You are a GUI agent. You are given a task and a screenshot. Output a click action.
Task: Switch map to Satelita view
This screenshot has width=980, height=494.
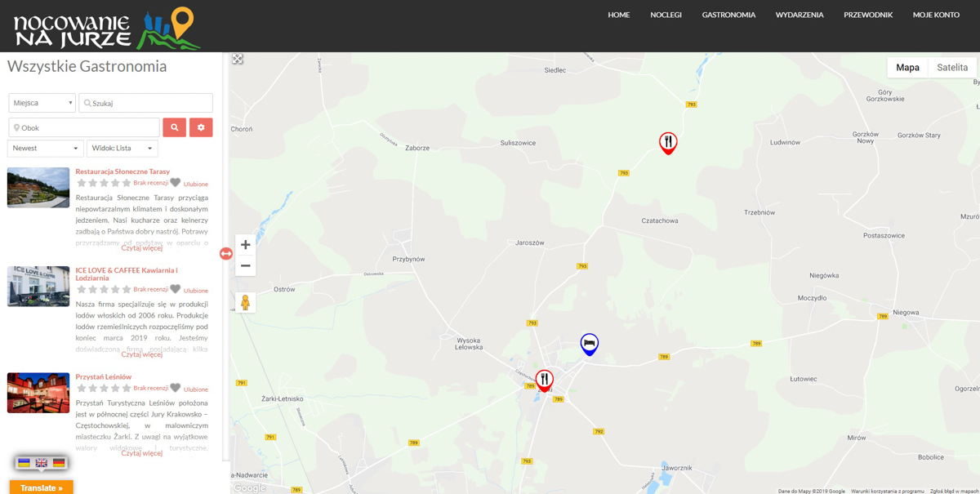tap(951, 68)
